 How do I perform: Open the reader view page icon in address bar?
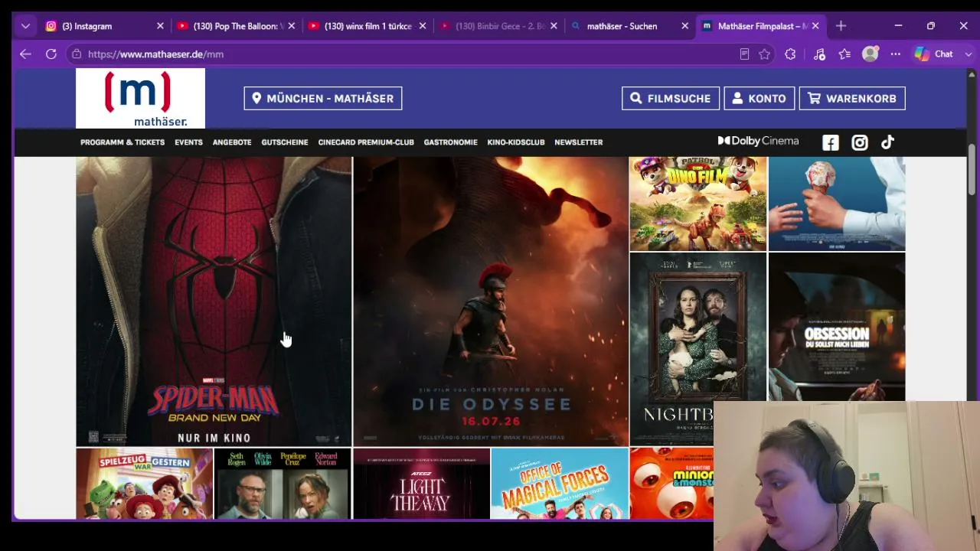click(x=744, y=54)
